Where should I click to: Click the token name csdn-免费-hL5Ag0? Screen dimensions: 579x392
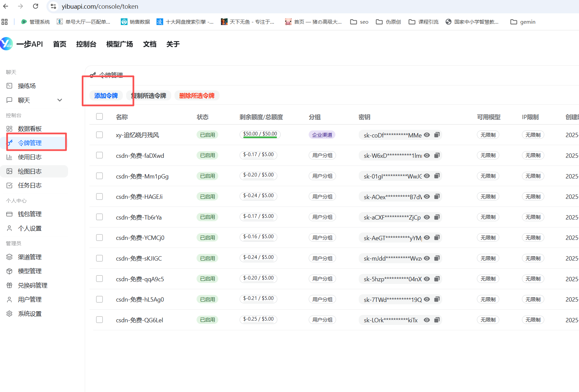pos(140,300)
